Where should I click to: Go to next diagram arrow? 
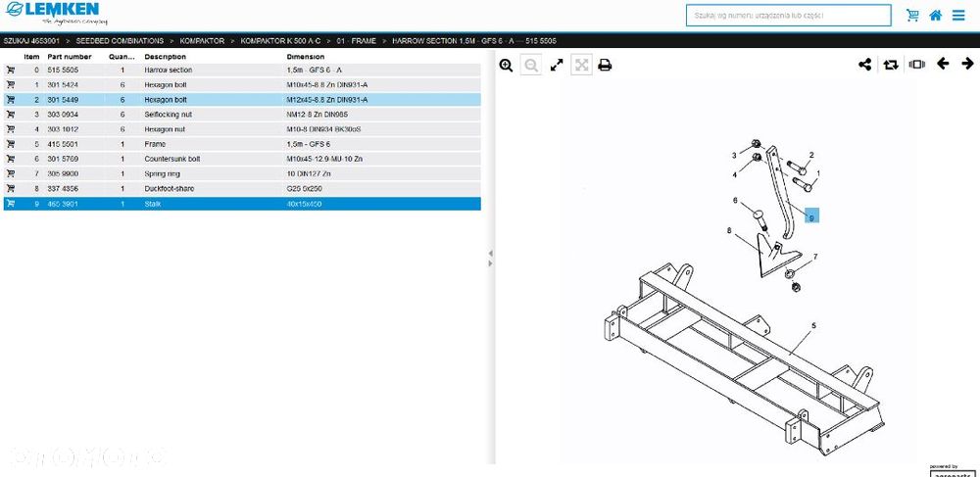coord(967,63)
